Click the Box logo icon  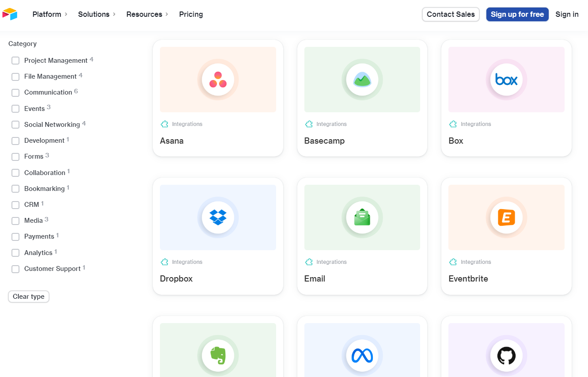click(x=506, y=80)
